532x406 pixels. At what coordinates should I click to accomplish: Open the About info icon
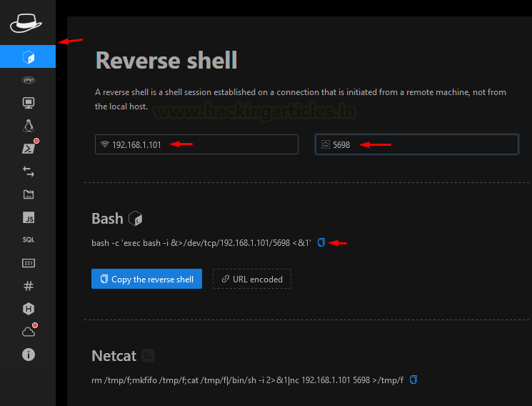tap(29, 355)
